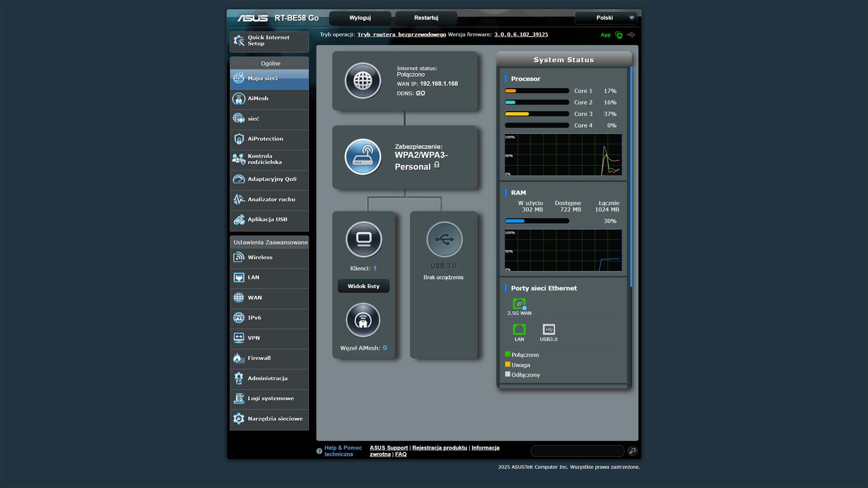Viewport: 868px width, 488px height.
Task: Select the wireless router security icon
Action: (363, 157)
